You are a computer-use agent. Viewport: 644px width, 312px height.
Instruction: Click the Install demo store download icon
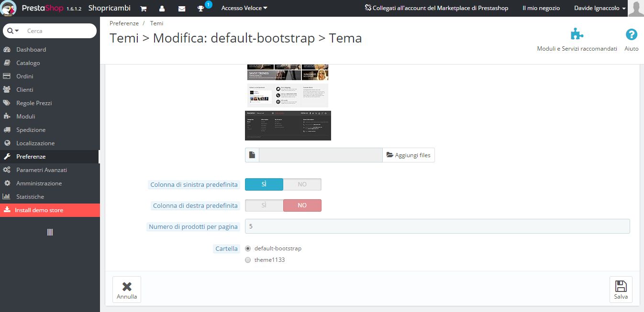pyautogui.click(x=7, y=210)
